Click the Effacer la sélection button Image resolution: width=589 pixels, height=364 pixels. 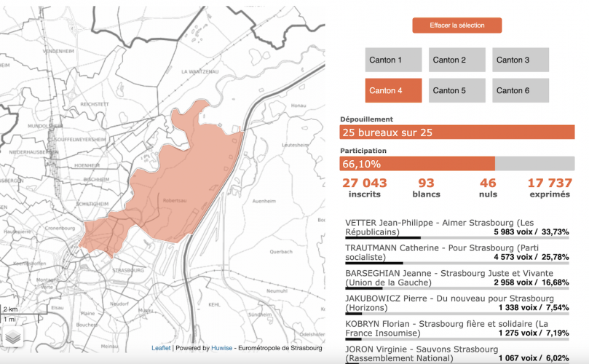click(456, 25)
